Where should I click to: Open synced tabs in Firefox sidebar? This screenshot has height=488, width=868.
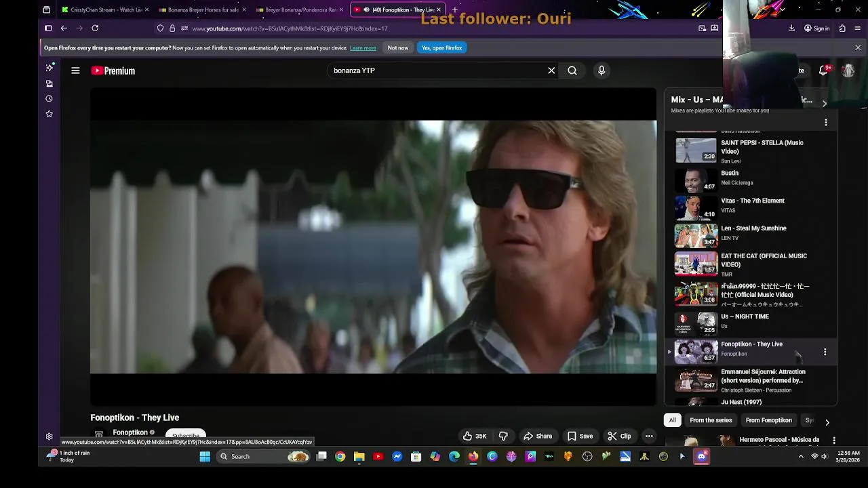tap(49, 83)
